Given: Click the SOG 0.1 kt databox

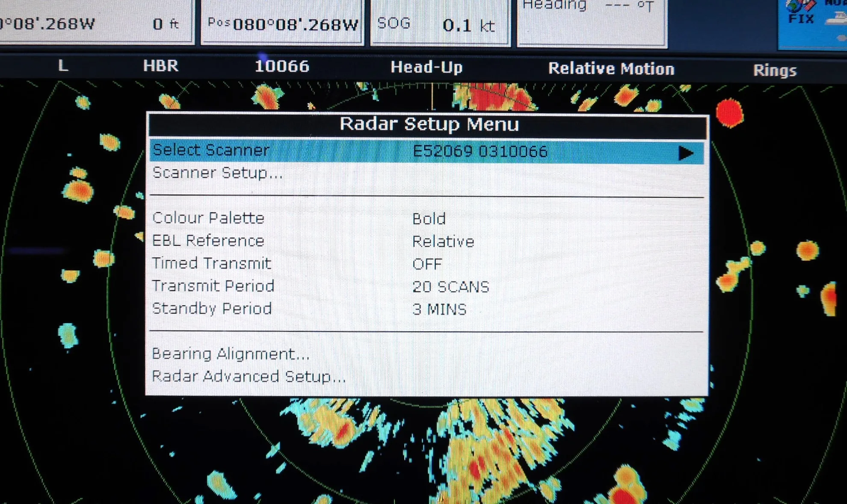Looking at the screenshot, I should [x=441, y=22].
